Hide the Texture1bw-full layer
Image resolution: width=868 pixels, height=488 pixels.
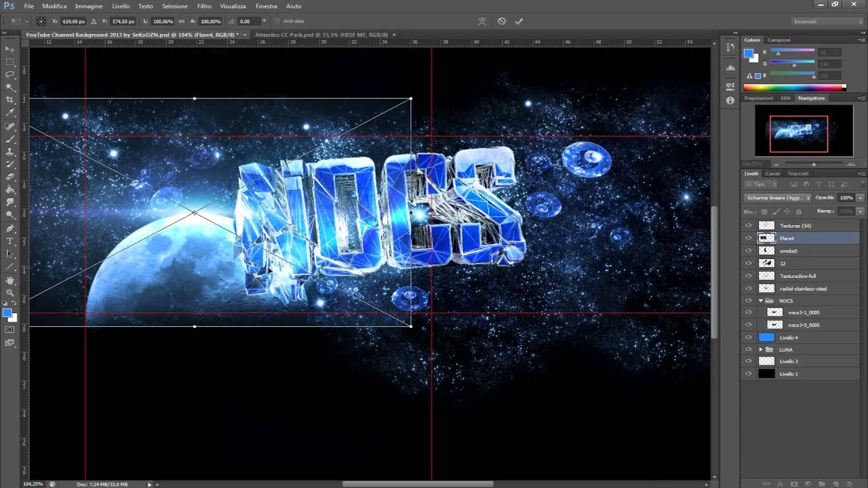[749, 276]
